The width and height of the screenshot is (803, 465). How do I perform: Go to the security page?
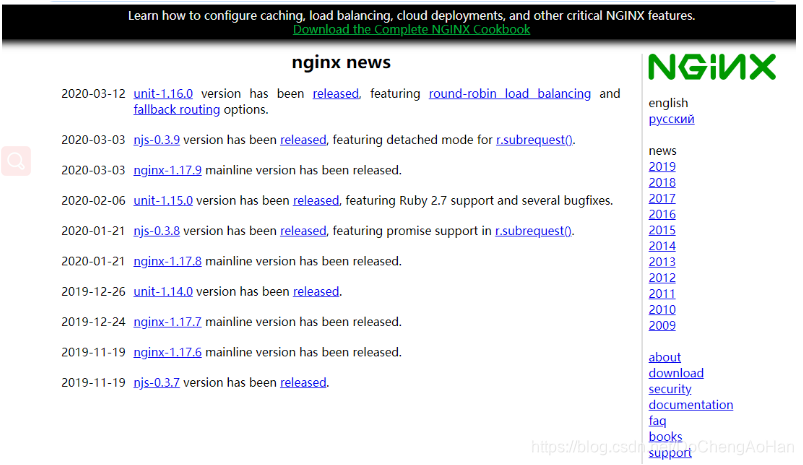[x=670, y=389]
